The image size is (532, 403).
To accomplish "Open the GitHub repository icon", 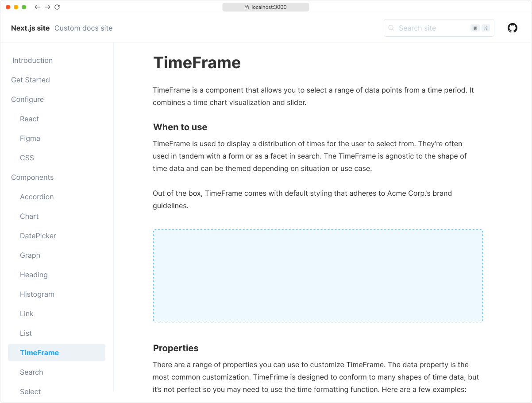I will coord(512,27).
